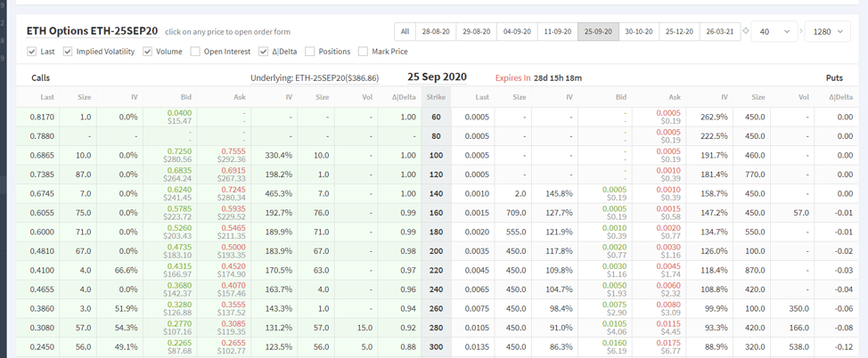
Task: Select the strike 200 cell
Action: tap(436, 252)
